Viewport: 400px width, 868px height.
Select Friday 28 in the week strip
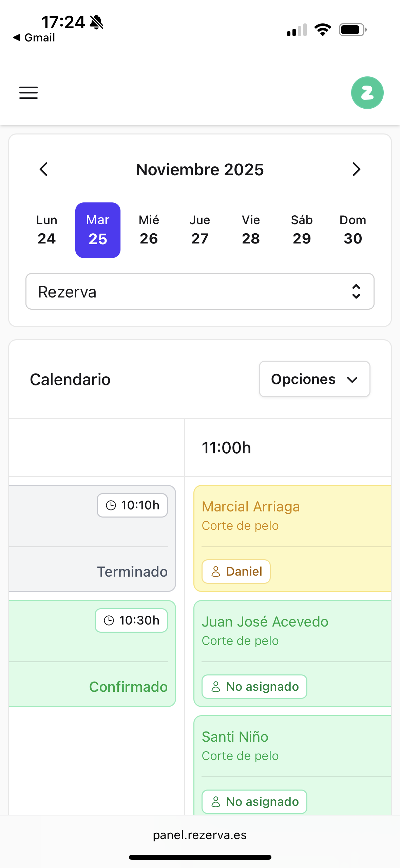251,230
